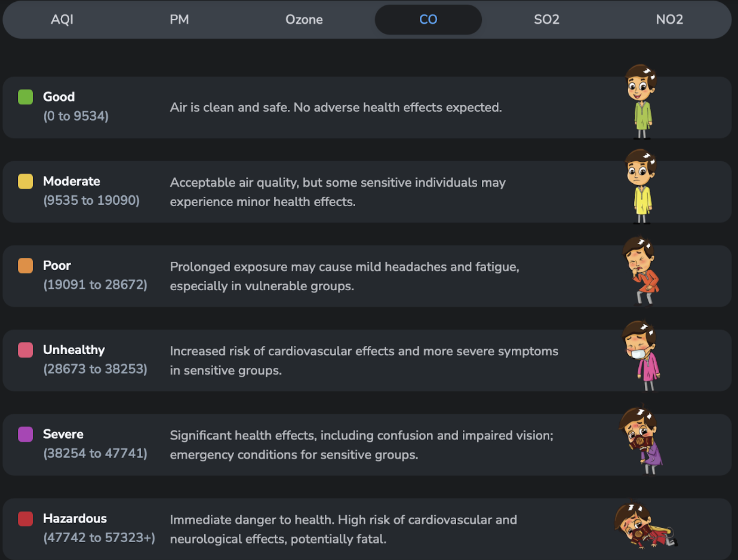
Task: Click the yellow Moderate color swatch
Action: click(25, 181)
